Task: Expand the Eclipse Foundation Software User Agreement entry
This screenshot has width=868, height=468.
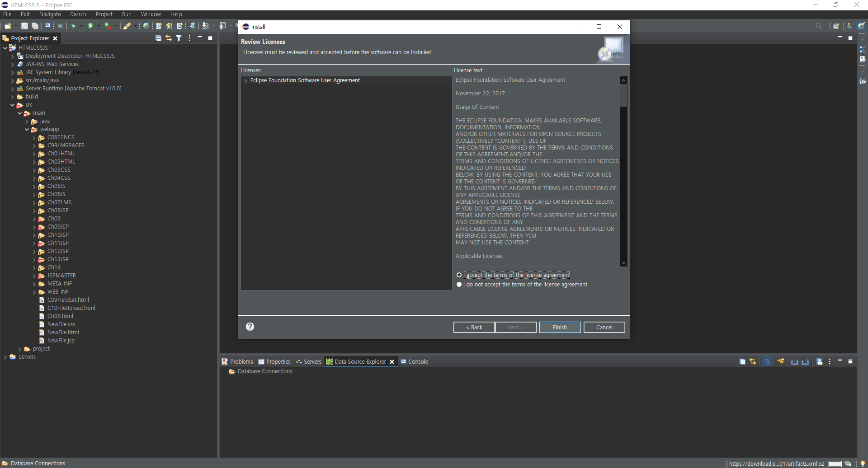Action: 245,81
